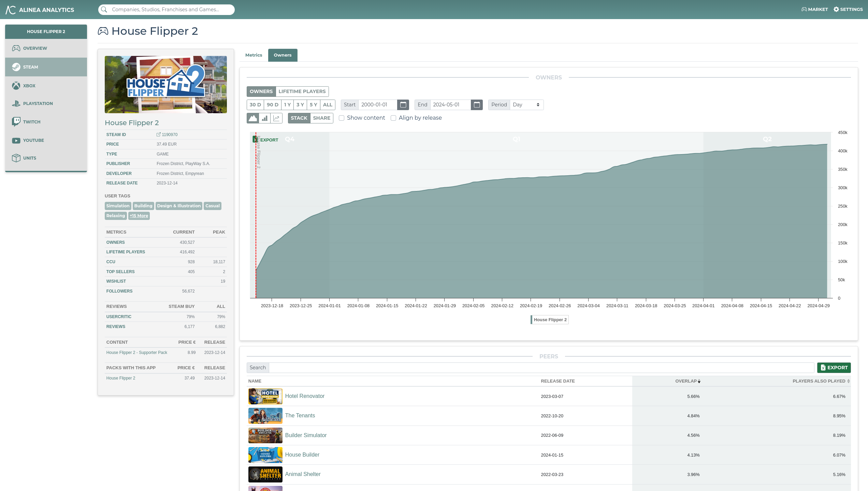Open the PlayStation sidebar section
The width and height of the screenshot is (868, 491).
(x=46, y=103)
